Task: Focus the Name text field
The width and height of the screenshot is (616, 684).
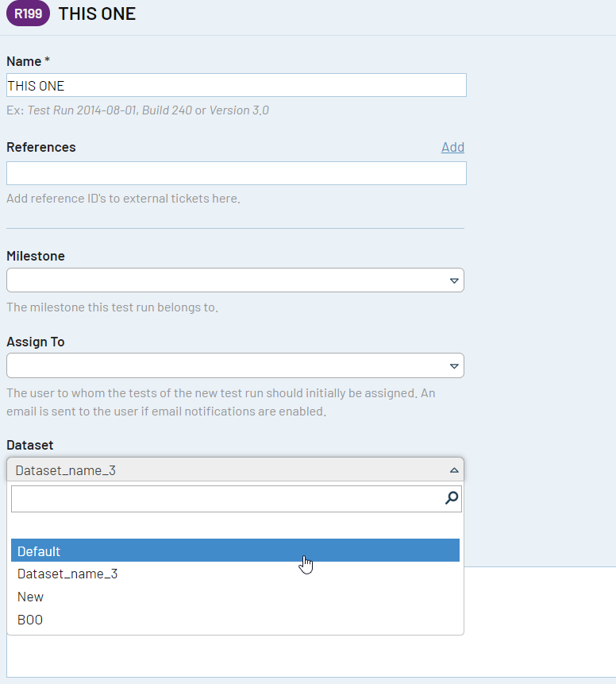Action: pyautogui.click(x=237, y=85)
